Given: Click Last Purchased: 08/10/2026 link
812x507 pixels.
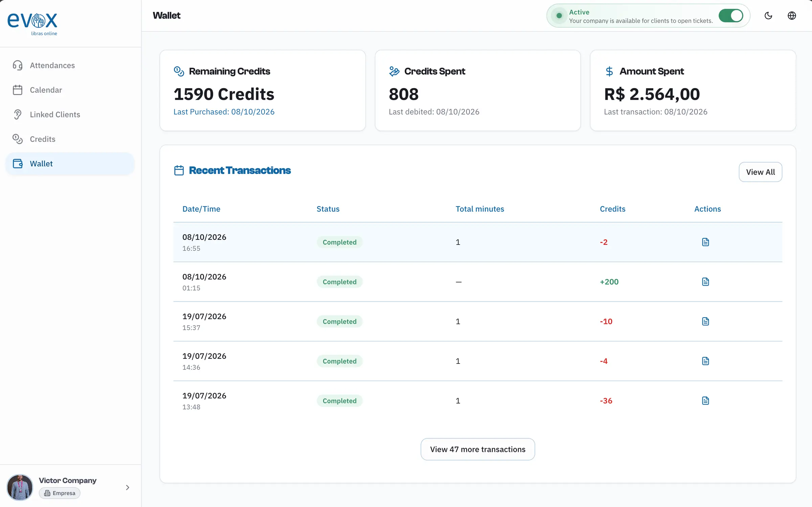Looking at the screenshot, I should tap(224, 112).
